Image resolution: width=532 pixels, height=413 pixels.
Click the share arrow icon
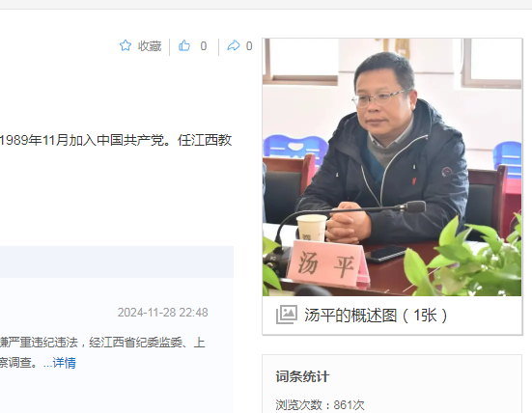pyautogui.click(x=234, y=45)
